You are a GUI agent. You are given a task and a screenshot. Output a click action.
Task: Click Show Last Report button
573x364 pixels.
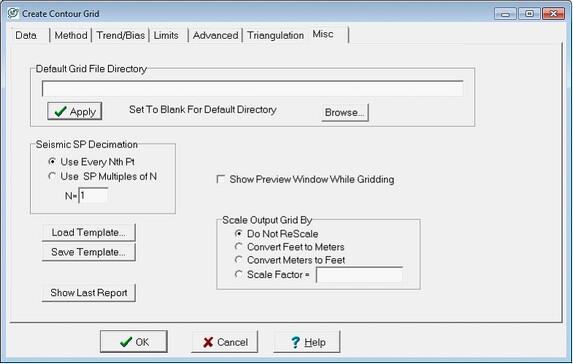point(89,293)
